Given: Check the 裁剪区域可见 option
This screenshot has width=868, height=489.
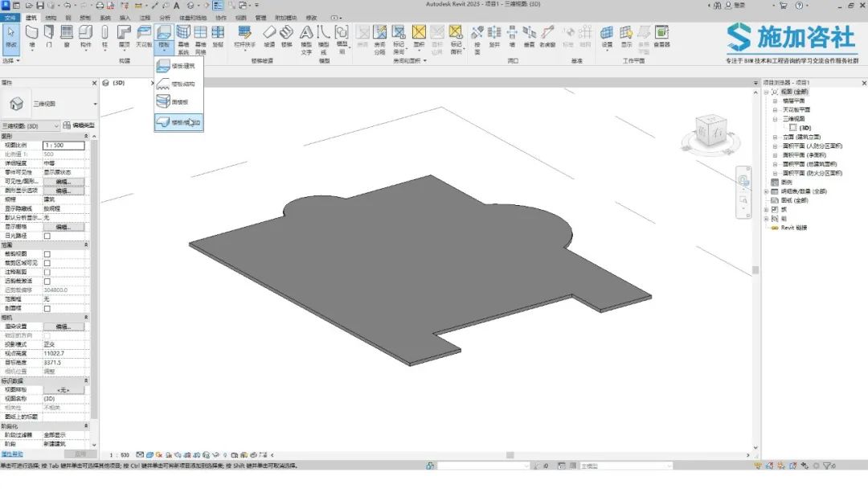Looking at the screenshot, I should pos(47,263).
